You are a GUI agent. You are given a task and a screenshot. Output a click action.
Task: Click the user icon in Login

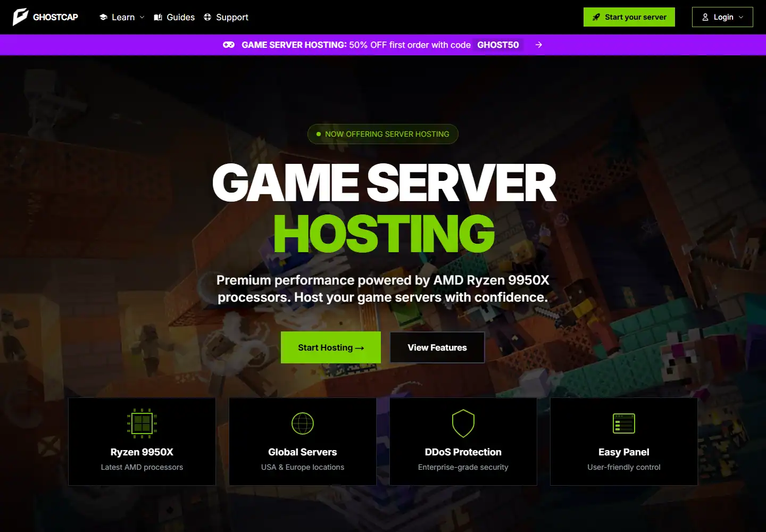click(705, 17)
